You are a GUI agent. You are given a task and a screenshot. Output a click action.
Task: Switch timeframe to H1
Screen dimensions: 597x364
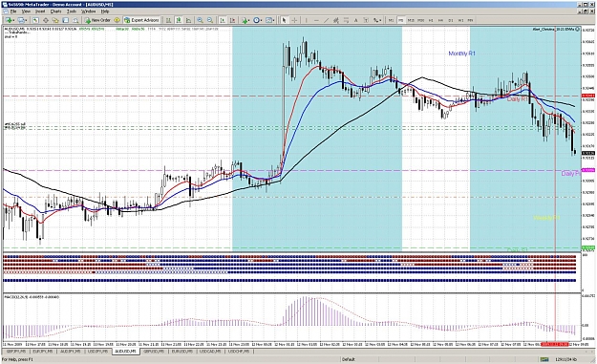[431, 20]
